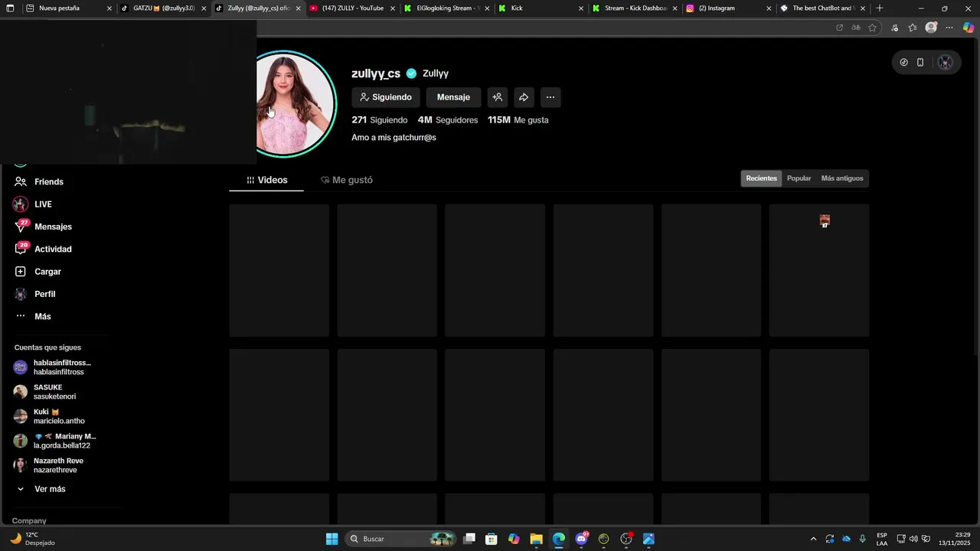
Task: Click open-in-app icon in address bar
Action: [839, 28]
